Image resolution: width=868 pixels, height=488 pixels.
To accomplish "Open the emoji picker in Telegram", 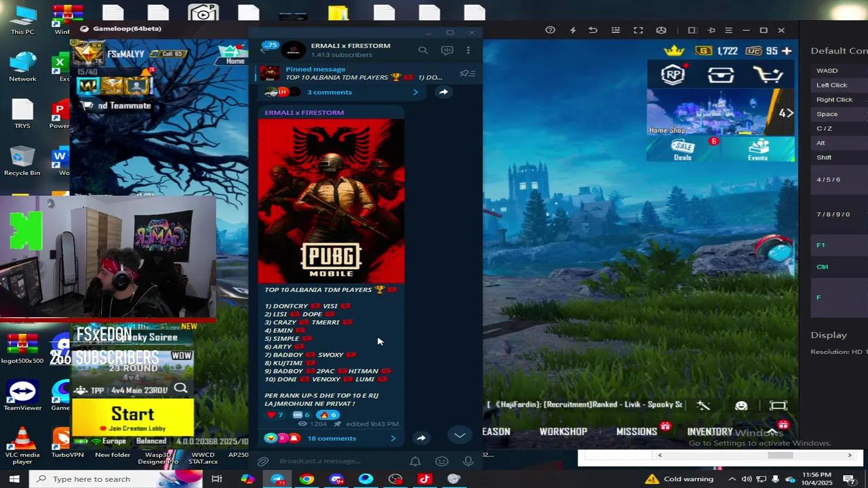I will coord(442,462).
